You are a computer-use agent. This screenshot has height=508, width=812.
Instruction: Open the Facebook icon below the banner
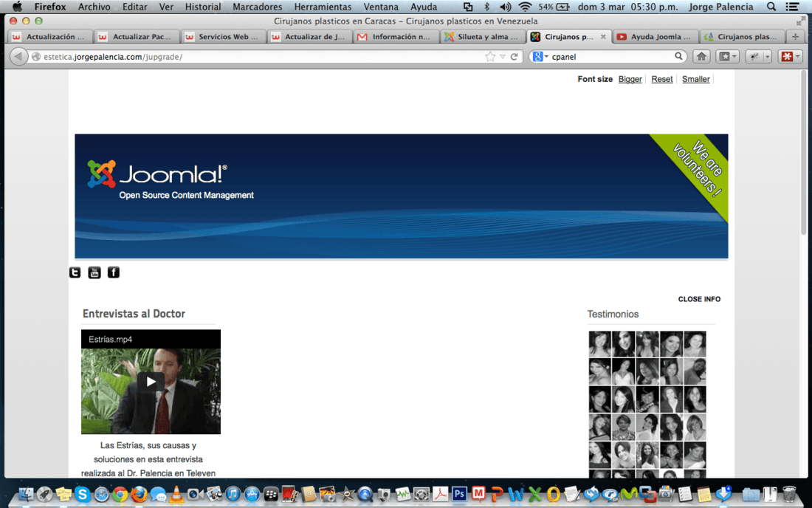pos(114,272)
